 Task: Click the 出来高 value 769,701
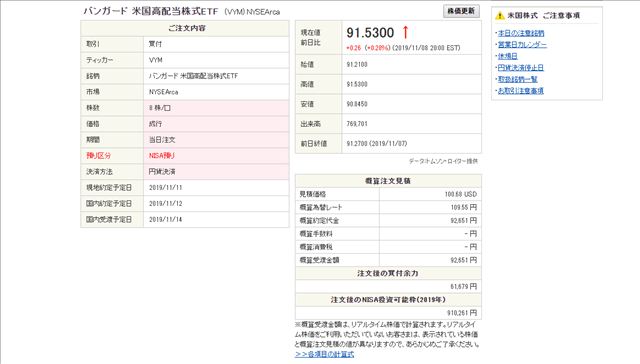[x=357, y=124]
